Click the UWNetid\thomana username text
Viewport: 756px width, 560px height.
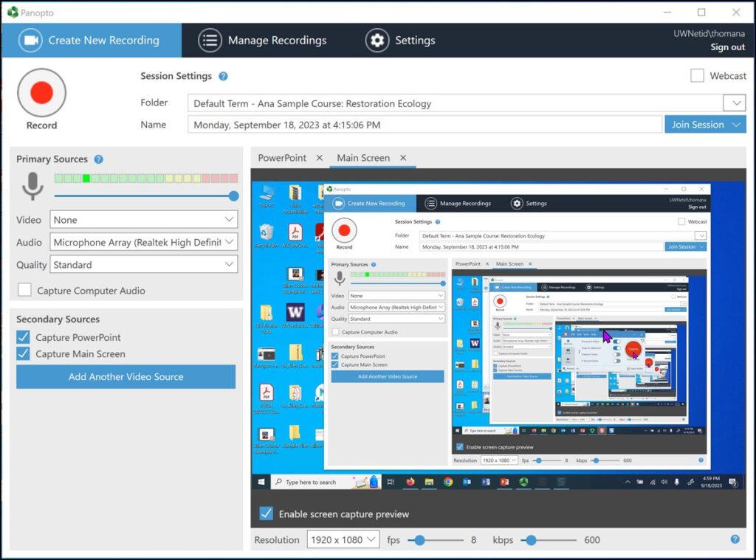(x=709, y=34)
